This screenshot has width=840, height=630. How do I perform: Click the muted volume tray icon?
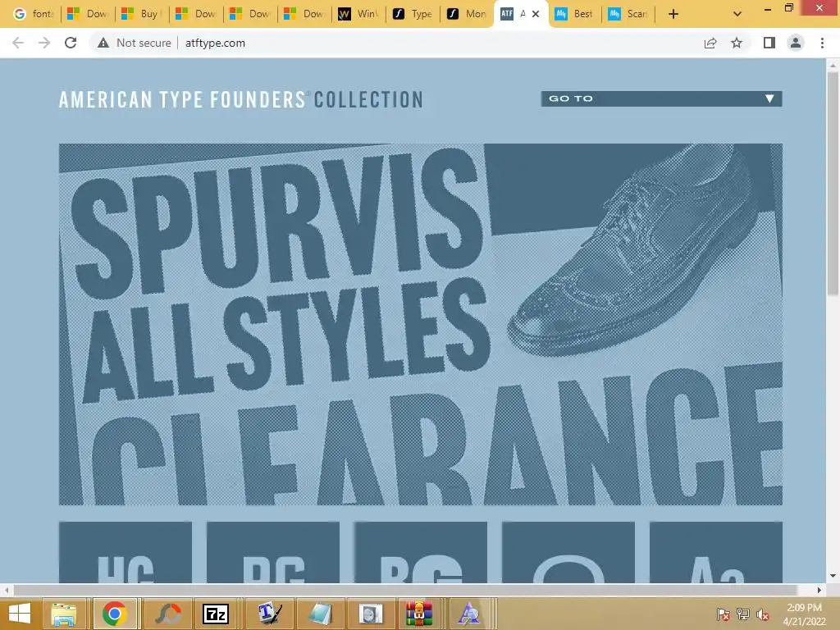point(762,614)
